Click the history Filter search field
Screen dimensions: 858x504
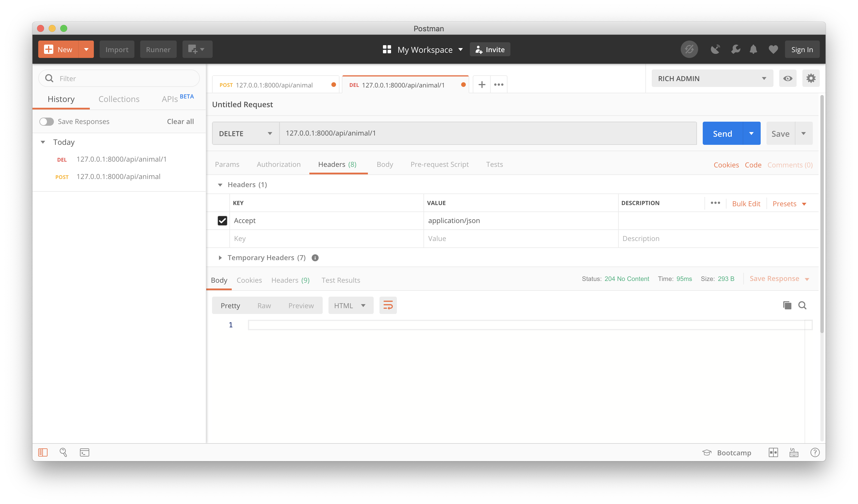point(119,78)
